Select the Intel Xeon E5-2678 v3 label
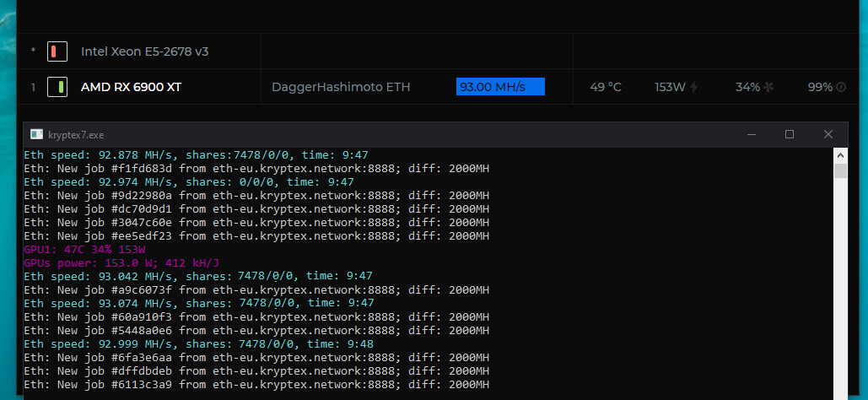This screenshot has width=868, height=400. point(144,51)
